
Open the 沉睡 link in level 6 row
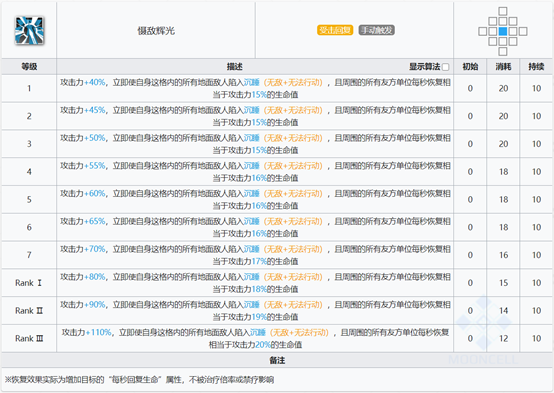pyautogui.click(x=252, y=221)
